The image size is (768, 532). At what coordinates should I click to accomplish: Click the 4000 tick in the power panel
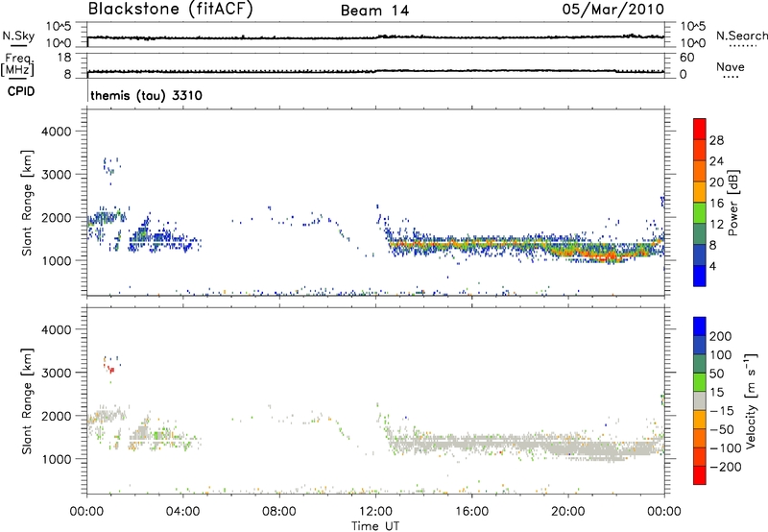click(x=56, y=132)
